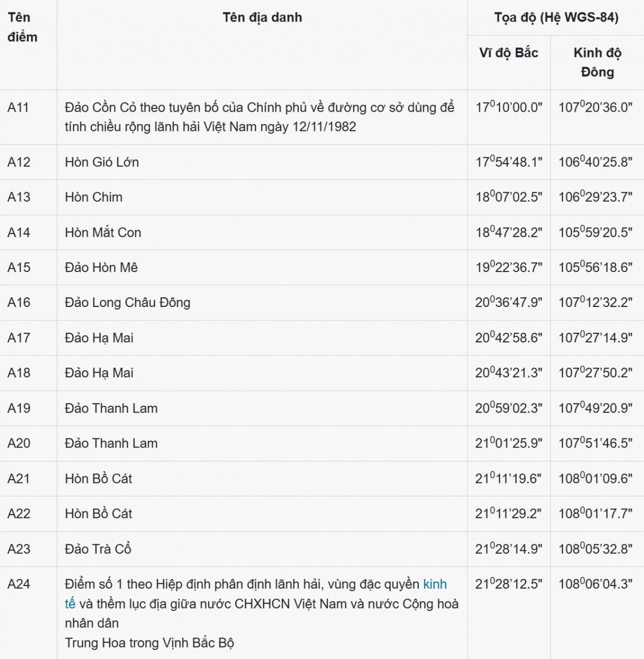This screenshot has width=644, height=659.
Task: Click the A22 point label
Action: point(19,514)
